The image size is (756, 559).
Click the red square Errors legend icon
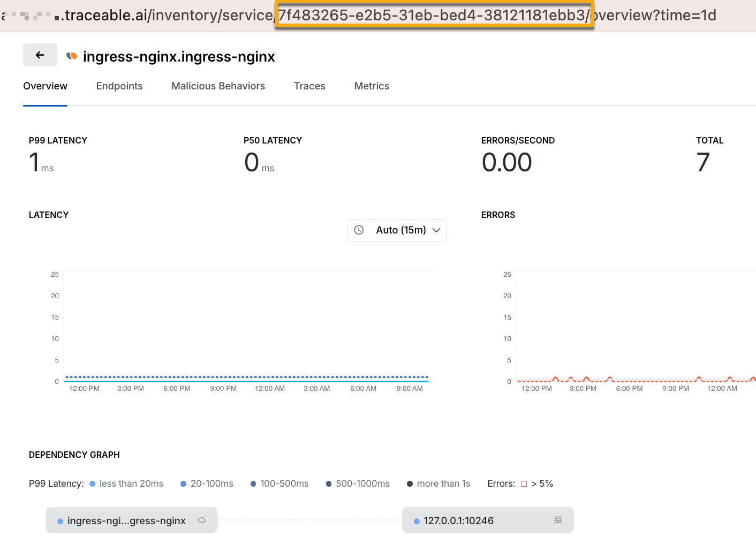pos(524,484)
